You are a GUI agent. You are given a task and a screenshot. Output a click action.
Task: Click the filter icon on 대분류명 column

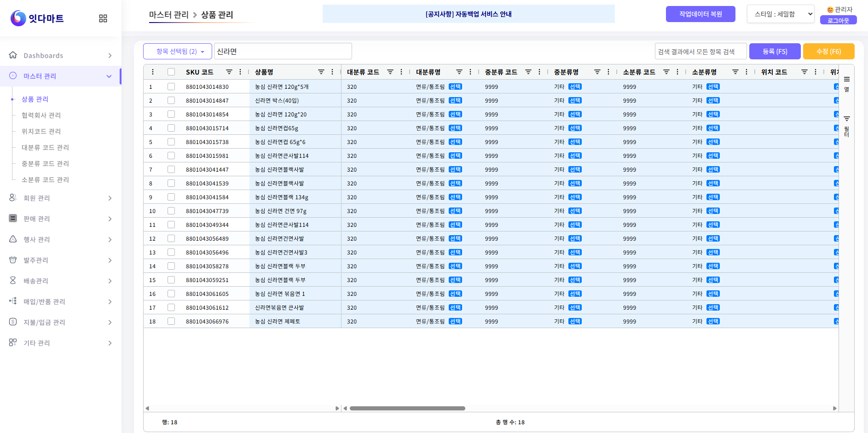coord(459,72)
